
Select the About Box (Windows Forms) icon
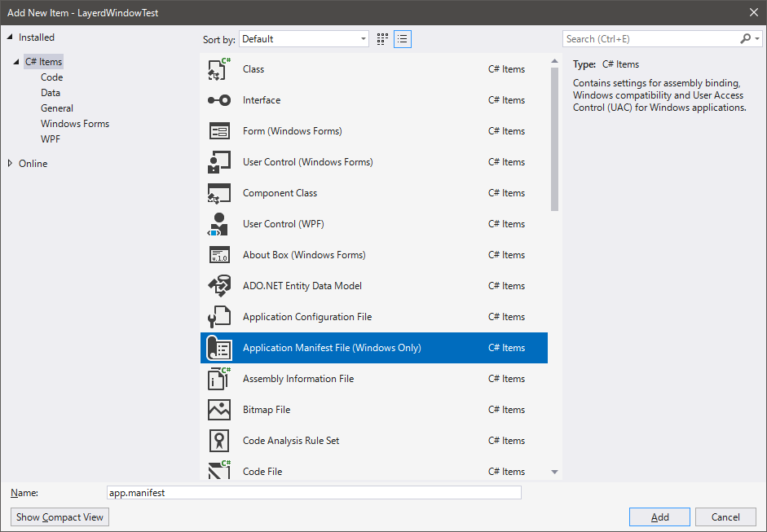[x=219, y=255]
